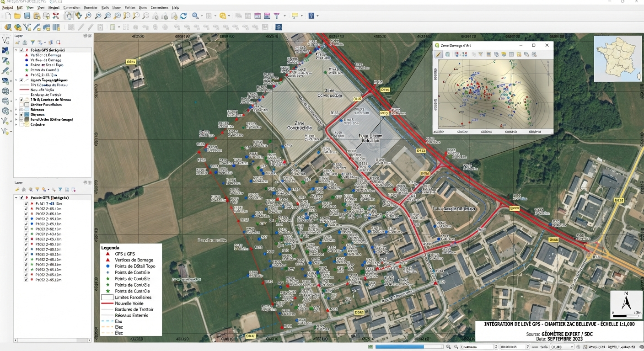Viewport: 644px width, 351px height.
Task: Open dropdown arrow next to Identify tool
Action: [201, 16]
